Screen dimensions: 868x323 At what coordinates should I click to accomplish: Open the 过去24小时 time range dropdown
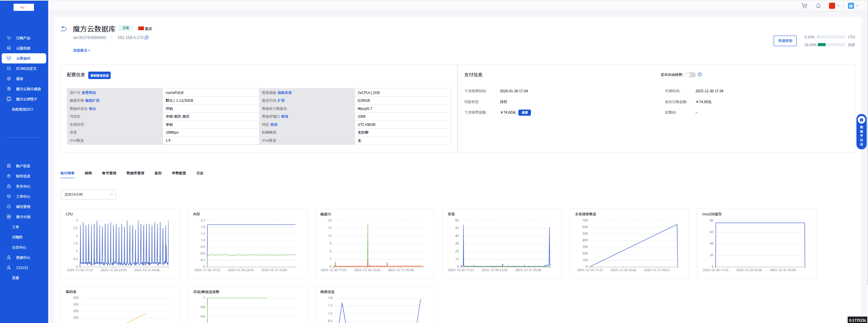pos(88,194)
